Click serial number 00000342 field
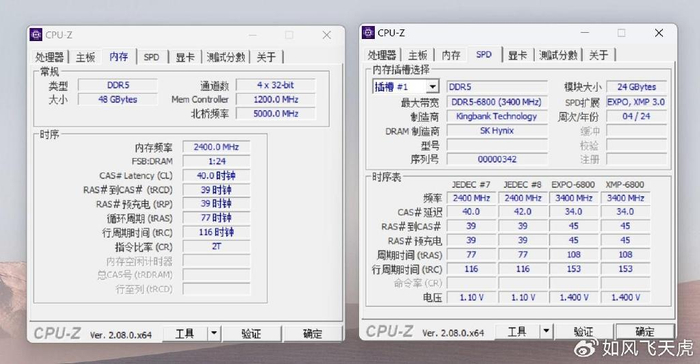 click(496, 159)
